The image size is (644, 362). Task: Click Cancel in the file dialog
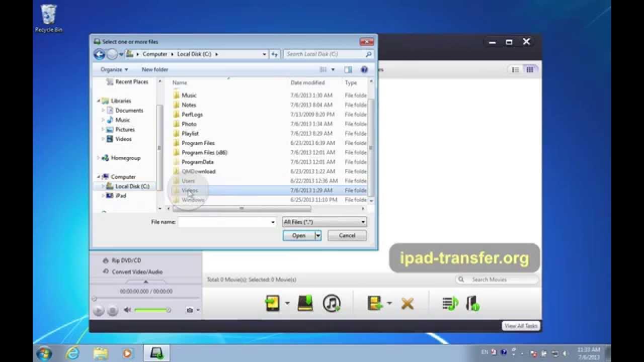[347, 236]
